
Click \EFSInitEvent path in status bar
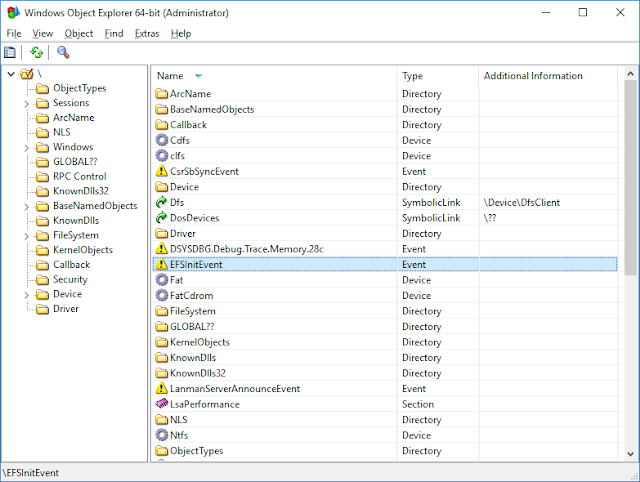(x=31, y=473)
